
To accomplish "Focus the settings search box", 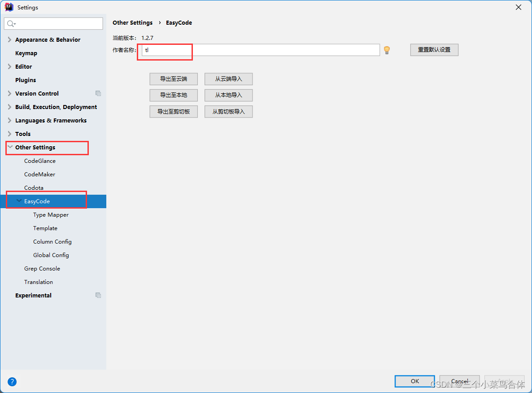I will [x=54, y=23].
